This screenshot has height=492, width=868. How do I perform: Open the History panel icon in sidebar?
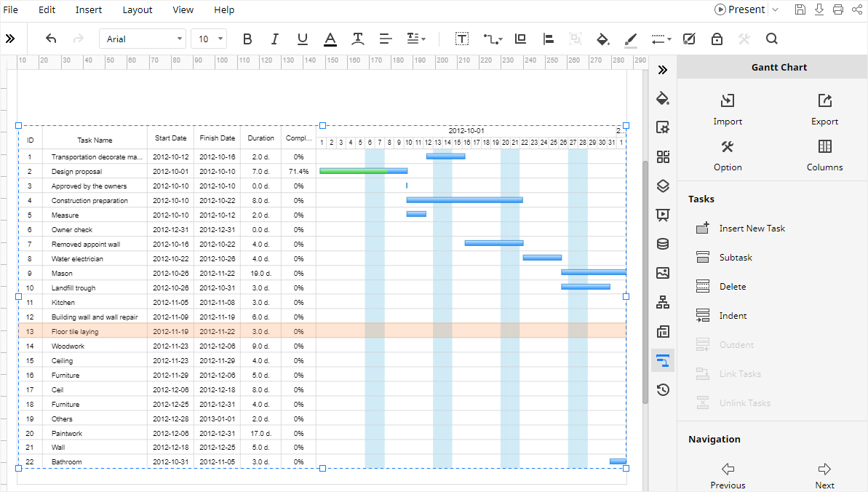click(x=663, y=389)
